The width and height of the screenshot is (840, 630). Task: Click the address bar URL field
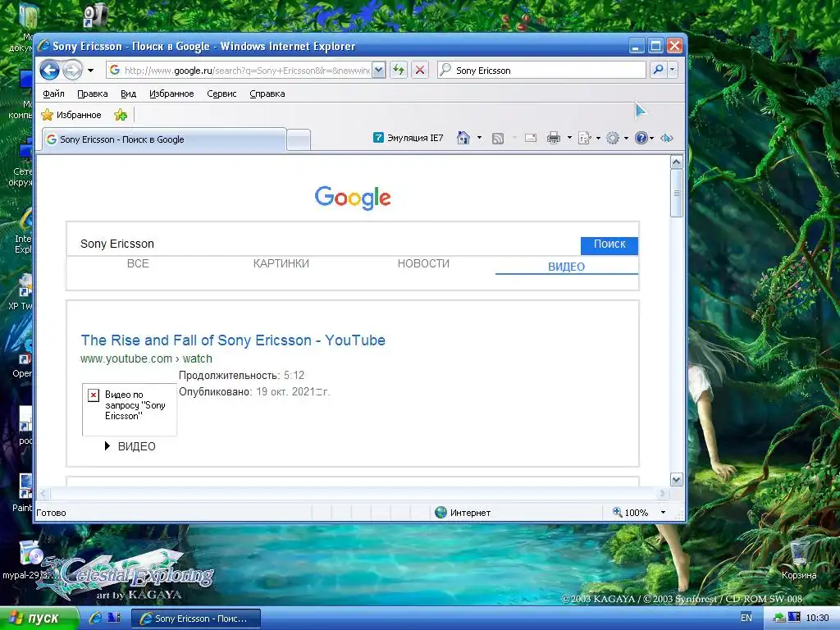pyautogui.click(x=240, y=71)
